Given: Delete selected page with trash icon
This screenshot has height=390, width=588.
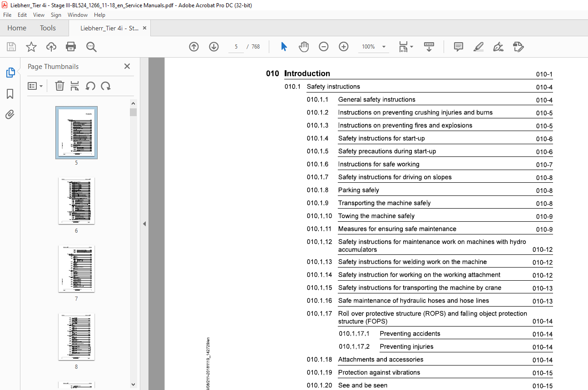Looking at the screenshot, I should coord(59,86).
